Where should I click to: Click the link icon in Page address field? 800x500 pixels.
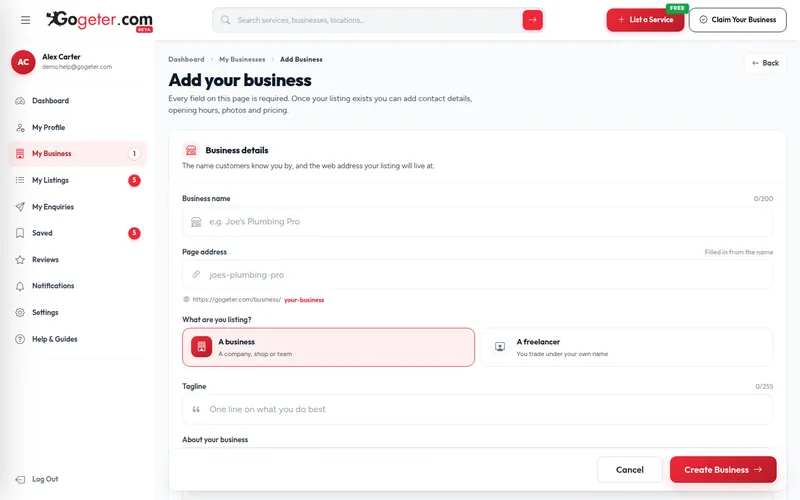click(196, 274)
